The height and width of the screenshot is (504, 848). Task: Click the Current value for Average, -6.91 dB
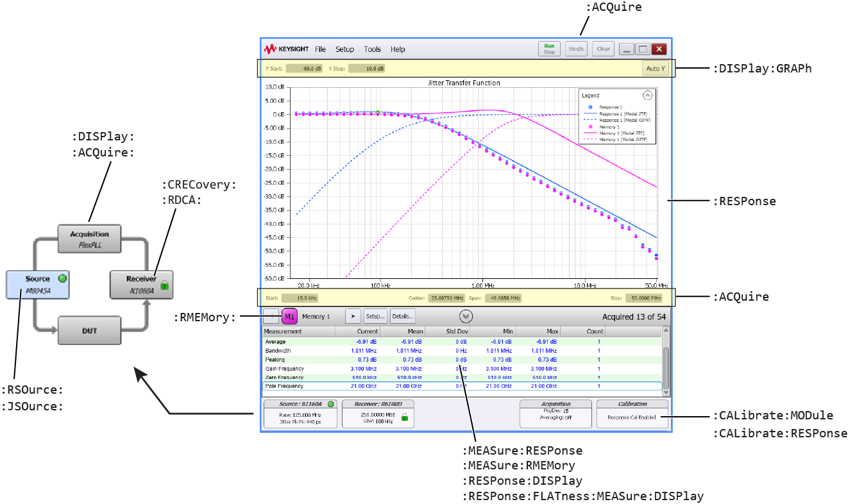(366, 342)
